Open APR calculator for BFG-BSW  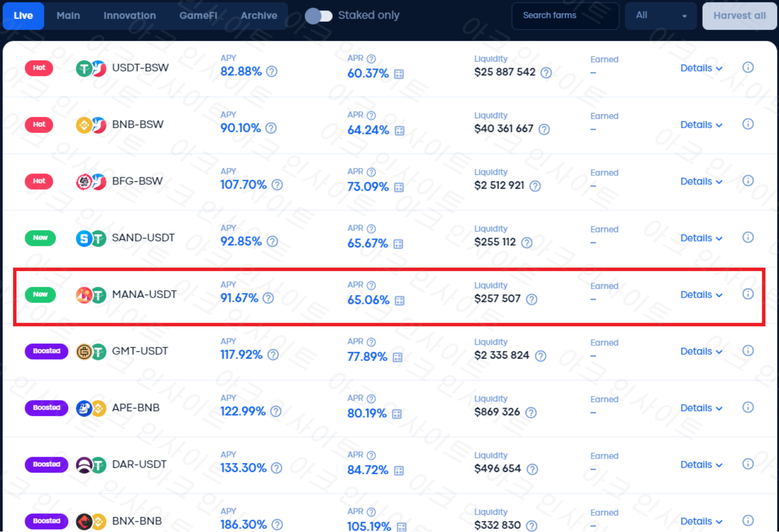(x=399, y=188)
